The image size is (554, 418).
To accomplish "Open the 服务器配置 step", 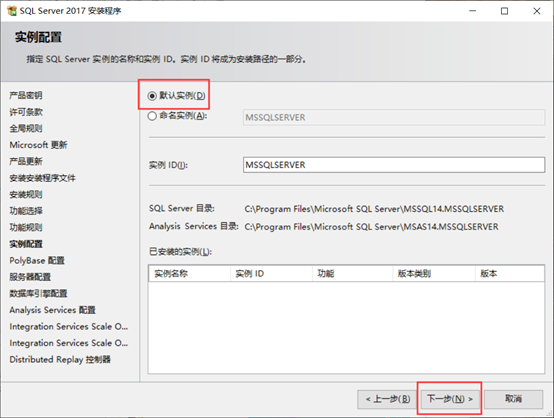I will click(30, 277).
